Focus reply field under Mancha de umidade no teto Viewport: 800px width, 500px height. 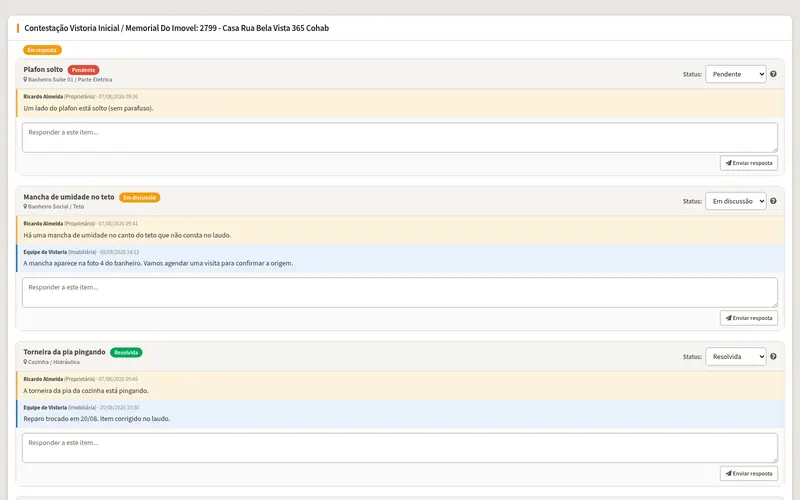399,292
